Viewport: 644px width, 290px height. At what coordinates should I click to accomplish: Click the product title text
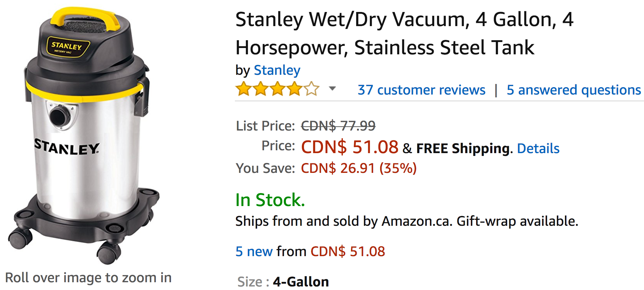pyautogui.click(x=405, y=34)
